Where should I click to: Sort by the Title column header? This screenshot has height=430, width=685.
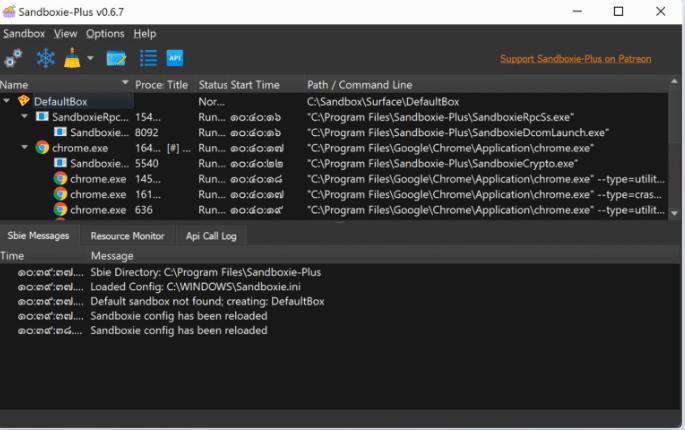click(x=177, y=85)
